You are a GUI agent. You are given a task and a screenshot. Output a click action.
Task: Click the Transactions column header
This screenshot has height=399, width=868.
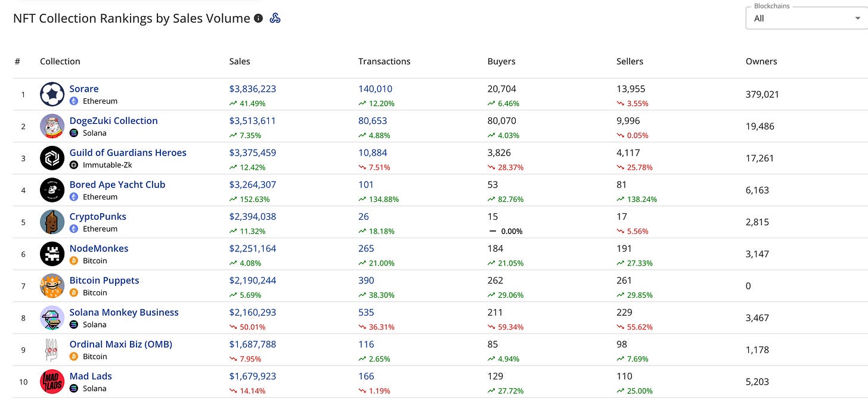[385, 61]
